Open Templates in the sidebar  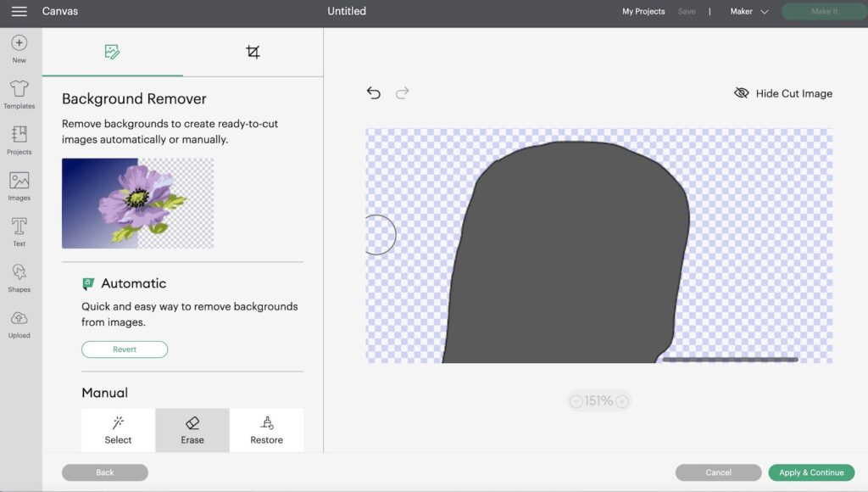(19, 94)
